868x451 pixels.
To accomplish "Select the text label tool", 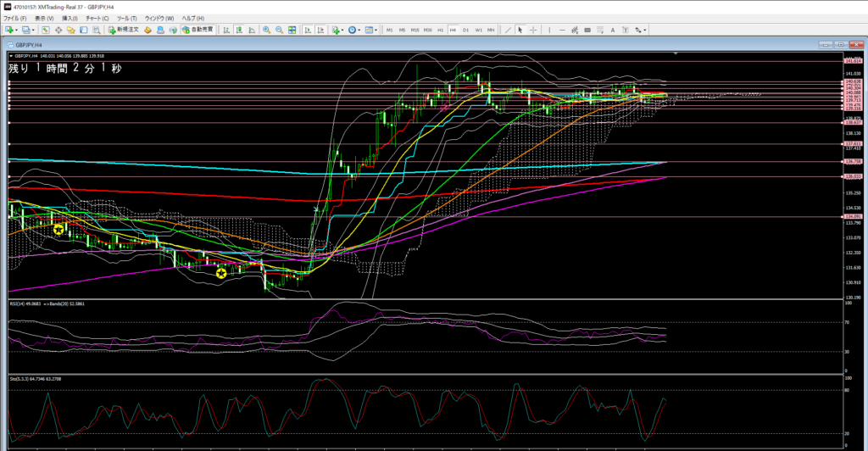I will pyautogui.click(x=626, y=30).
